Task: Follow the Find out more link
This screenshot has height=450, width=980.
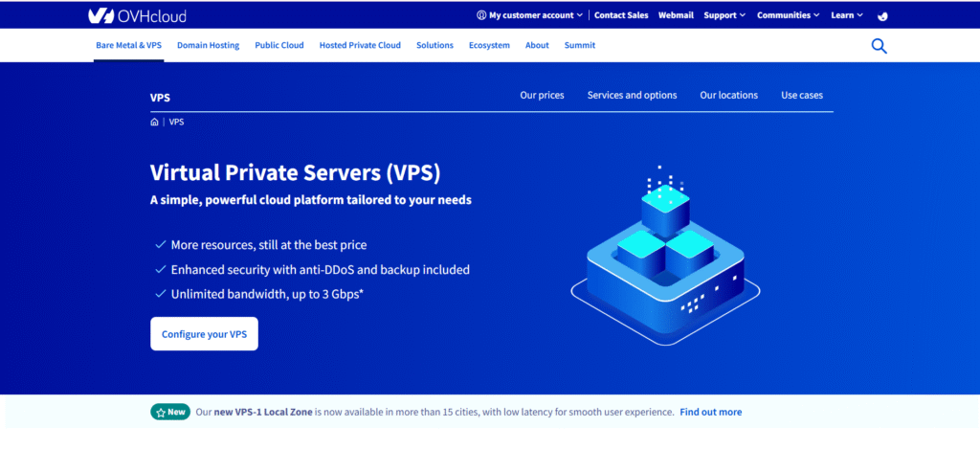Action: click(x=710, y=412)
